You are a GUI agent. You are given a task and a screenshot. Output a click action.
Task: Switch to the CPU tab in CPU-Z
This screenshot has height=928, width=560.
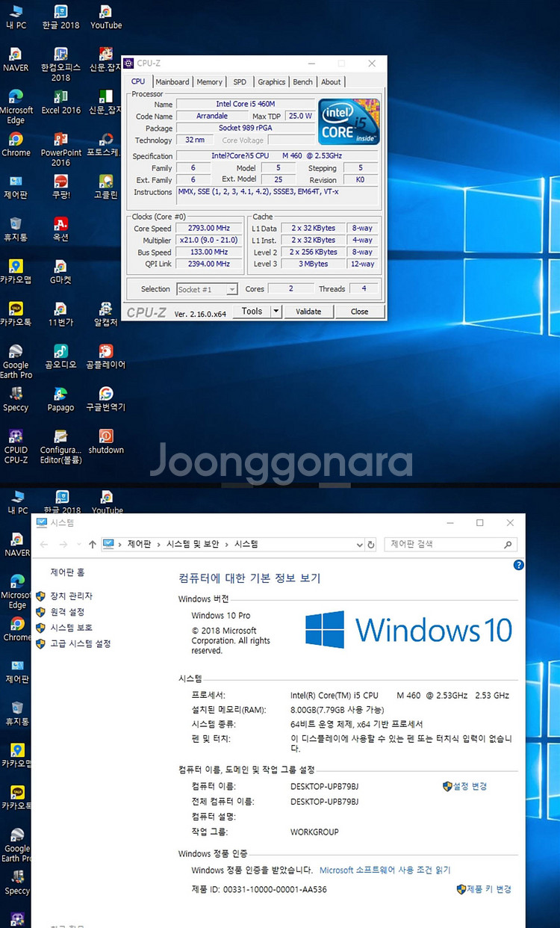point(138,82)
